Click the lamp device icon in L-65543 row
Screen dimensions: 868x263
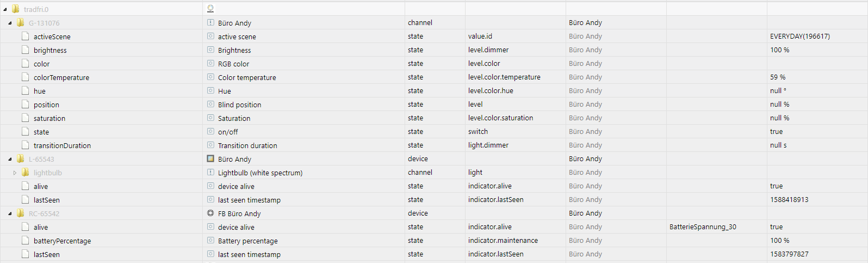(210, 158)
